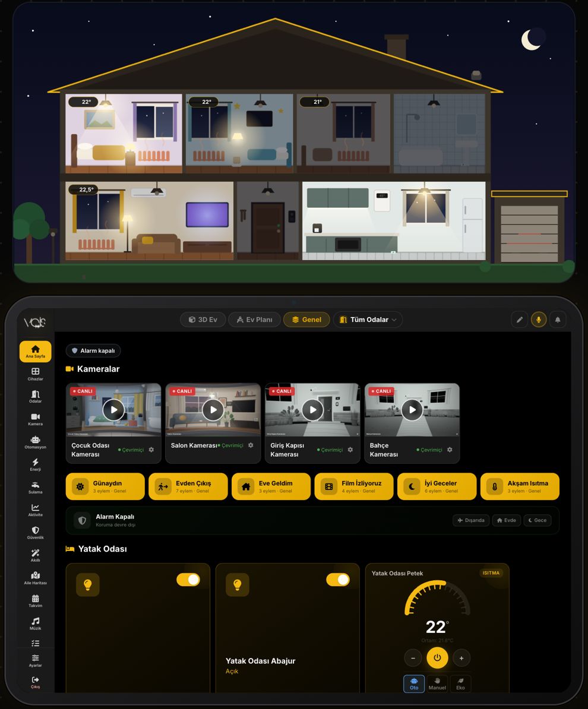Click the thermostat temperature dial arc
The height and width of the screenshot is (709, 588).
437,598
